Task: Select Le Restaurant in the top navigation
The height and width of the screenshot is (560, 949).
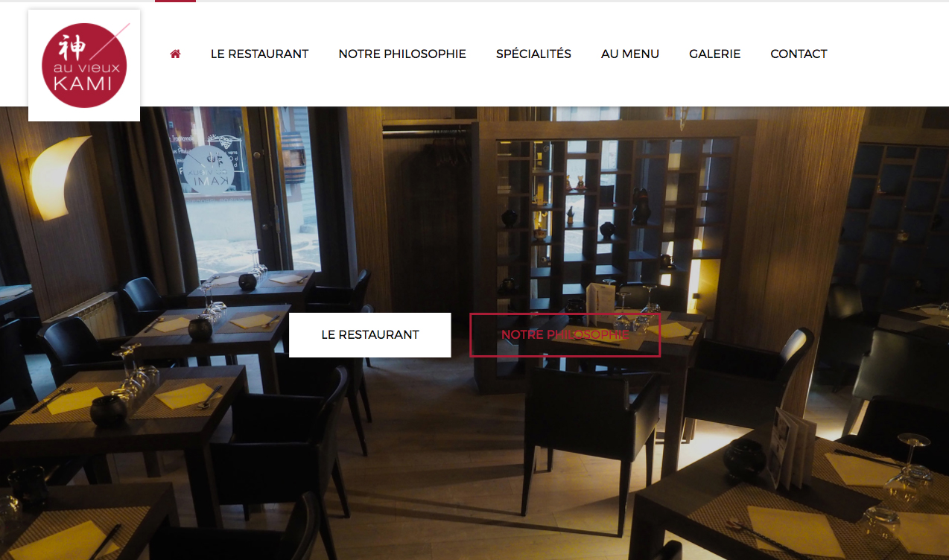Action: click(x=259, y=54)
